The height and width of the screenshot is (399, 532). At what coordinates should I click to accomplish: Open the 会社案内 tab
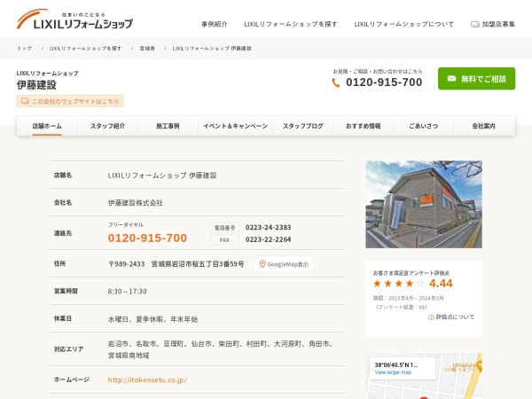[x=484, y=126]
